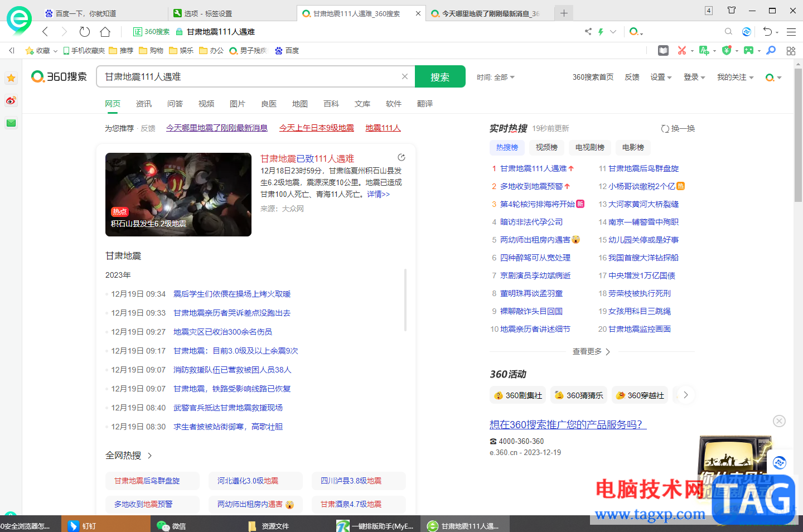This screenshot has width=803, height=532.
Task: Switch to the 电影榜 hot list tab
Action: [633, 147]
